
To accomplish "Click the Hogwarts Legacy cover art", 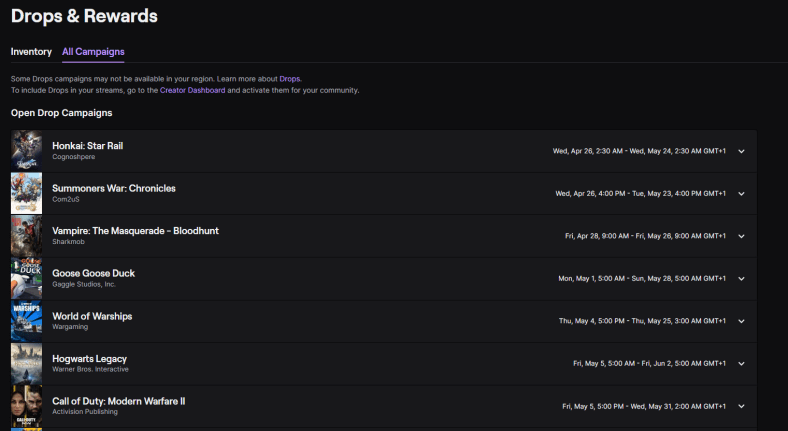I will click(27, 364).
